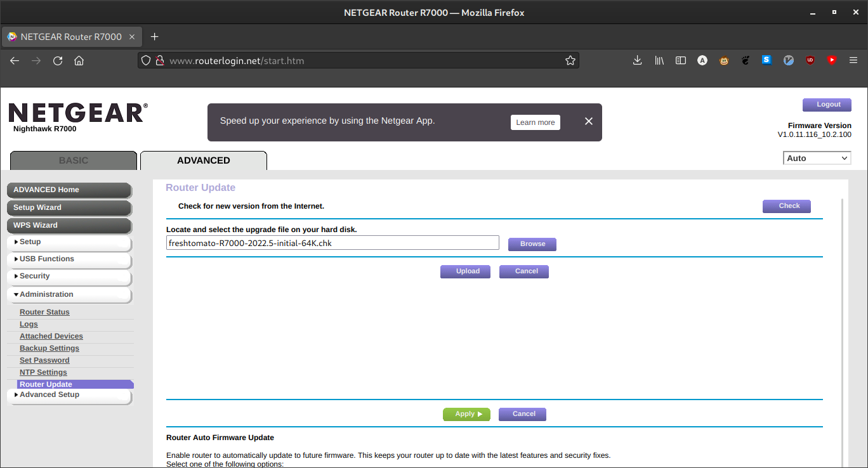Select the ADVANCED tab
This screenshot has width=868, height=468.
click(204, 160)
